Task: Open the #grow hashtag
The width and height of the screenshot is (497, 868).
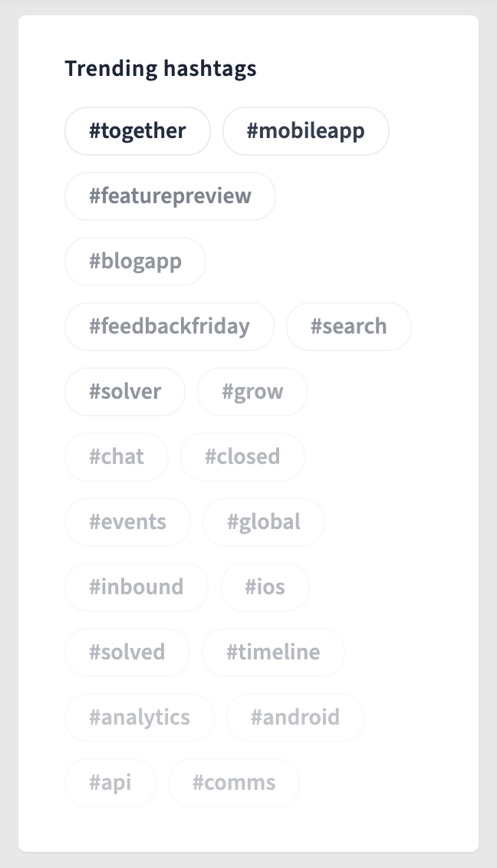Action: coord(252,391)
